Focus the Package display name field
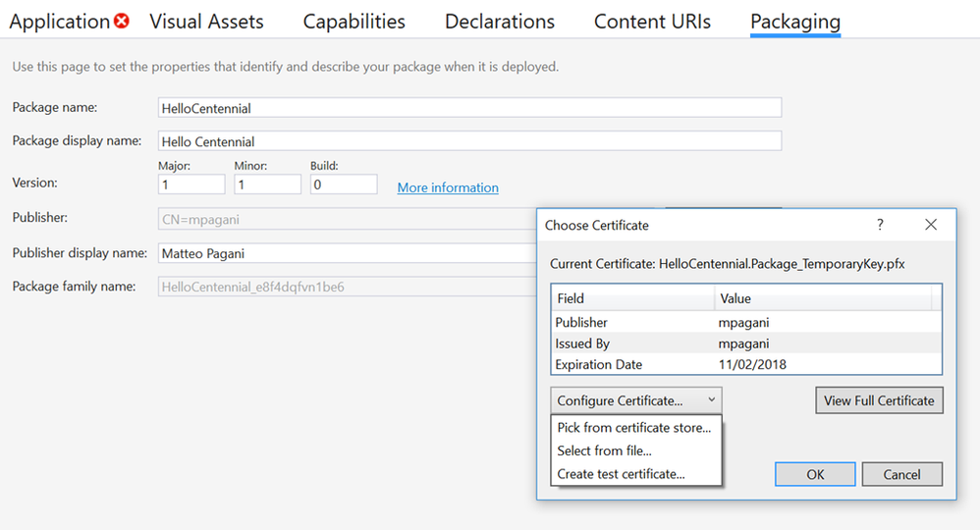 469,141
